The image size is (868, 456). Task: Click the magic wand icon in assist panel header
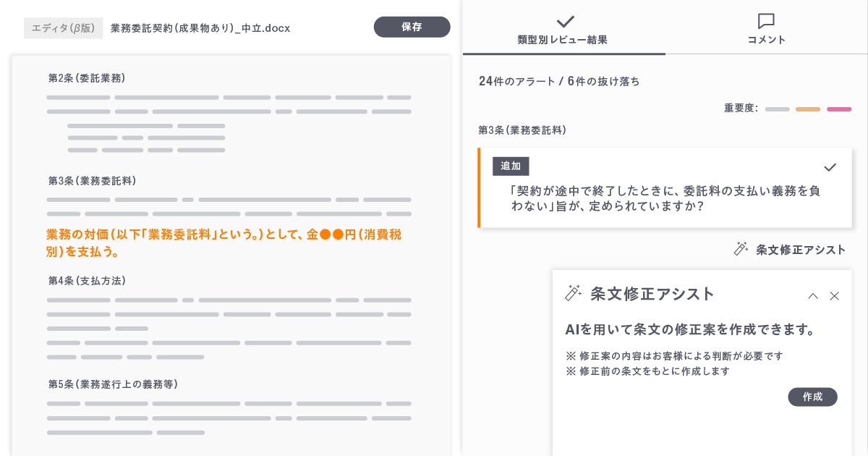(574, 292)
